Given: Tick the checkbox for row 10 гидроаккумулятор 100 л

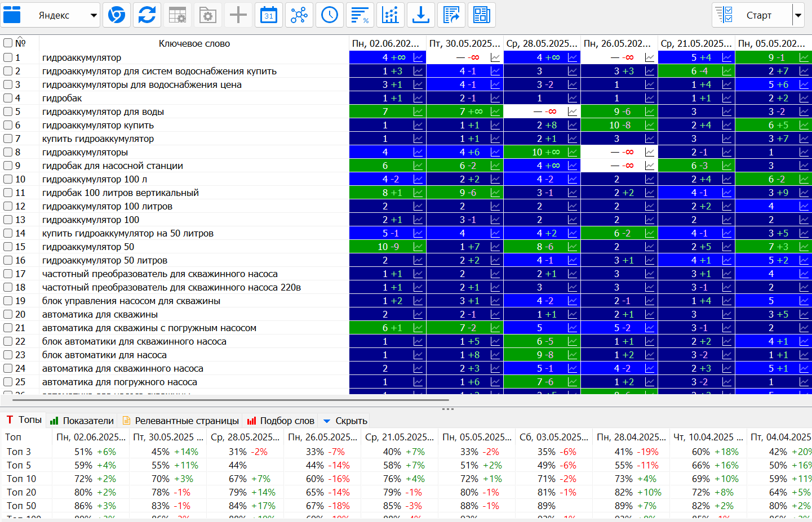Looking at the screenshot, I should pyautogui.click(x=8, y=179).
